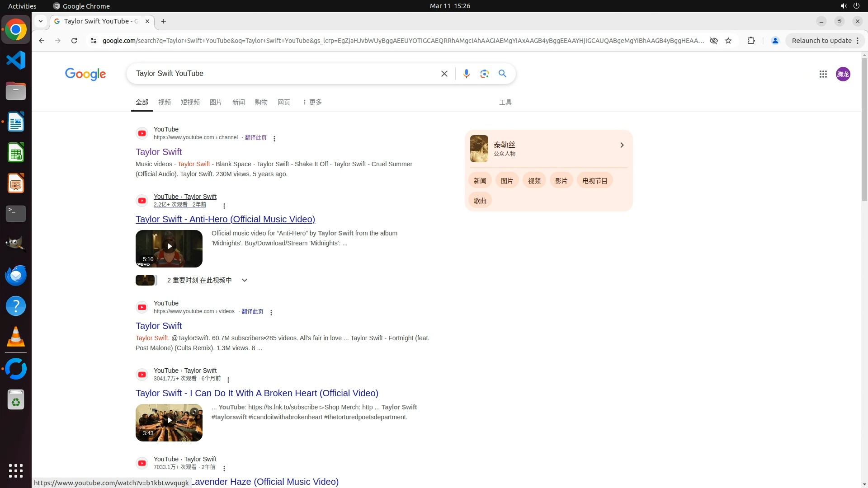Clear the search box text
Screen dimensions: 868x488
444,74
